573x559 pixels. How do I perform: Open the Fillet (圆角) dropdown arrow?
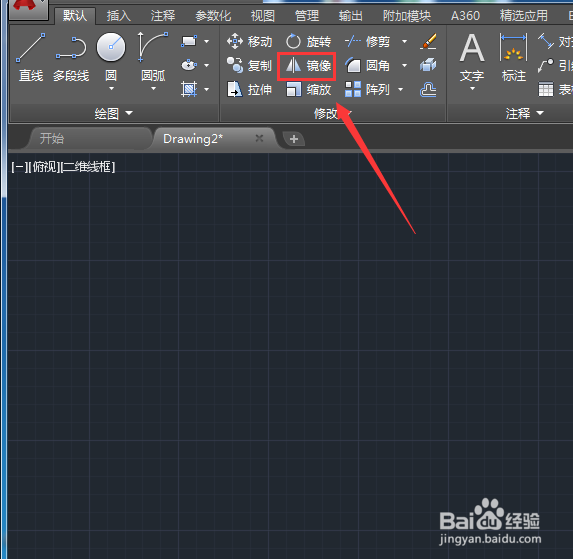[x=405, y=65]
